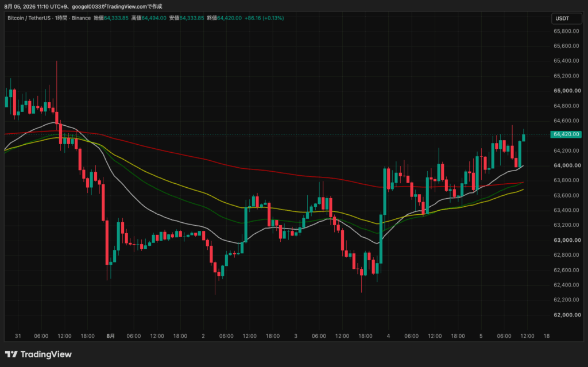Click the Bitcoin / TetherUS symbol title
Image resolution: width=588 pixels, height=367 pixels.
(x=49, y=18)
